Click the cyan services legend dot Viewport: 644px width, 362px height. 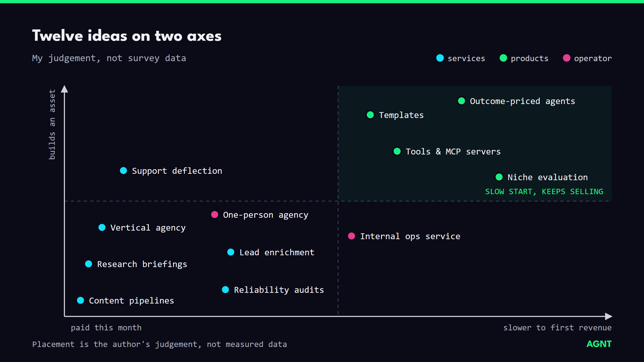pos(440,58)
